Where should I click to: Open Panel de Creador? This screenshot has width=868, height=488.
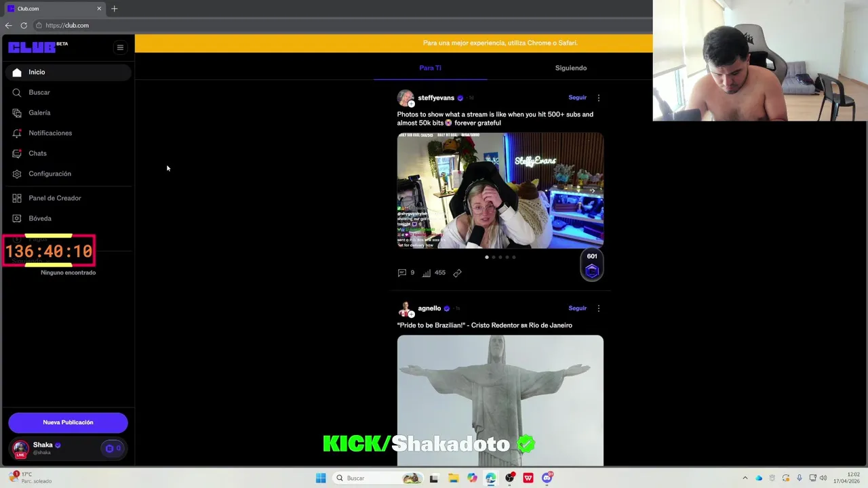[x=68, y=198]
